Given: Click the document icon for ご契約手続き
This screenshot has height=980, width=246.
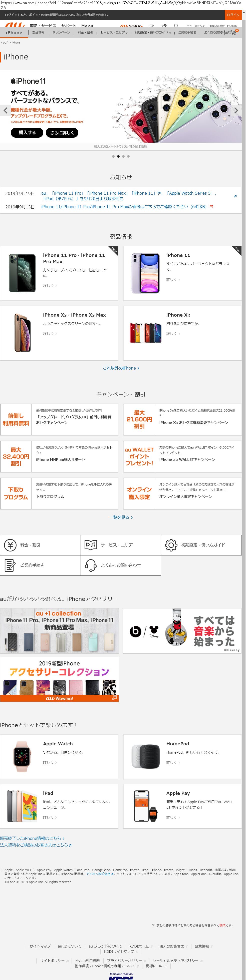Looking at the screenshot, I should (x=10, y=565).
